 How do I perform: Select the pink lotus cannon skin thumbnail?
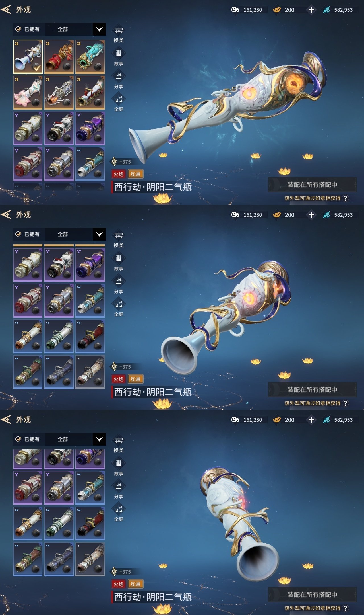pyautogui.click(x=28, y=93)
